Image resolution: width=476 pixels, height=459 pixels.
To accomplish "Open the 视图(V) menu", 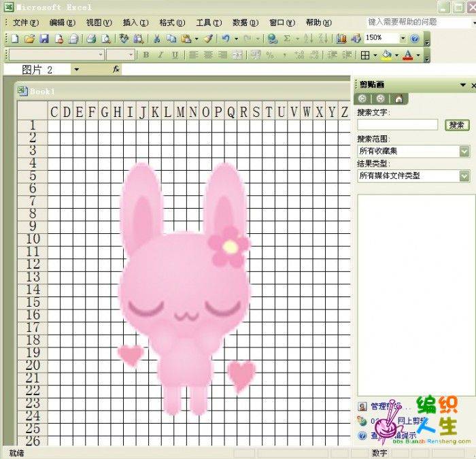I will point(99,22).
